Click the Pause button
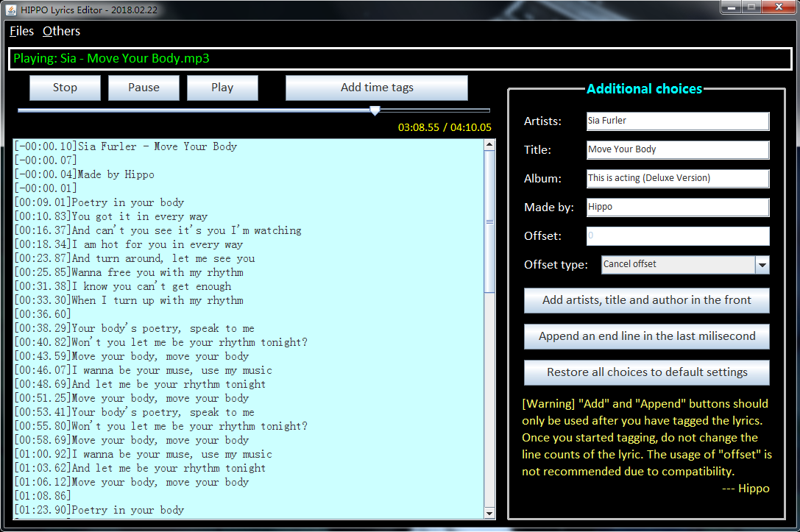This screenshot has width=800, height=532. [144, 88]
